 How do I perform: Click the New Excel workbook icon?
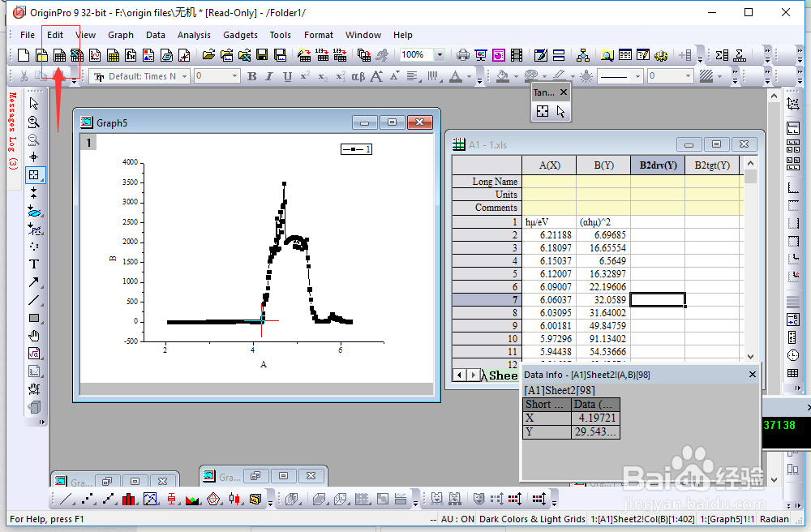pyautogui.click(x=77, y=55)
